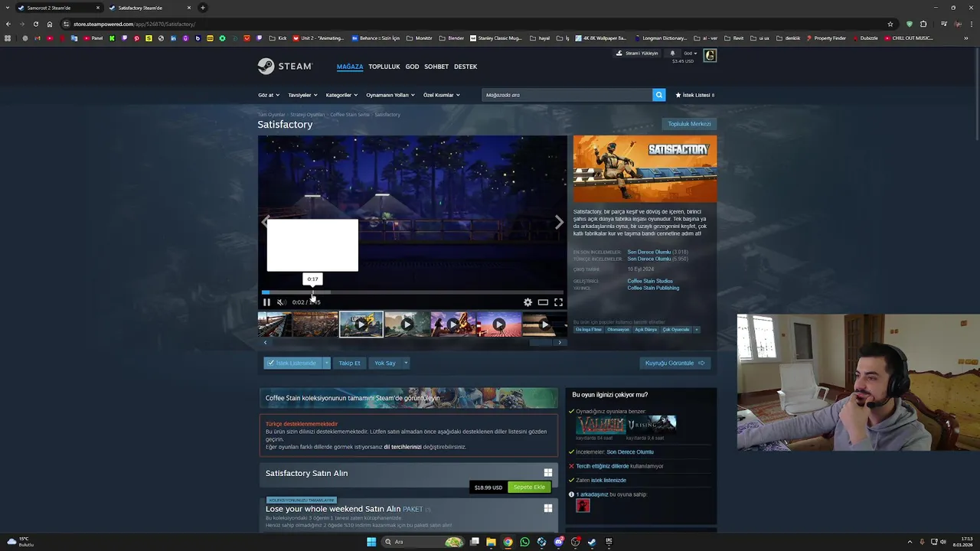Click the Açık Dünya tag

coord(645,329)
